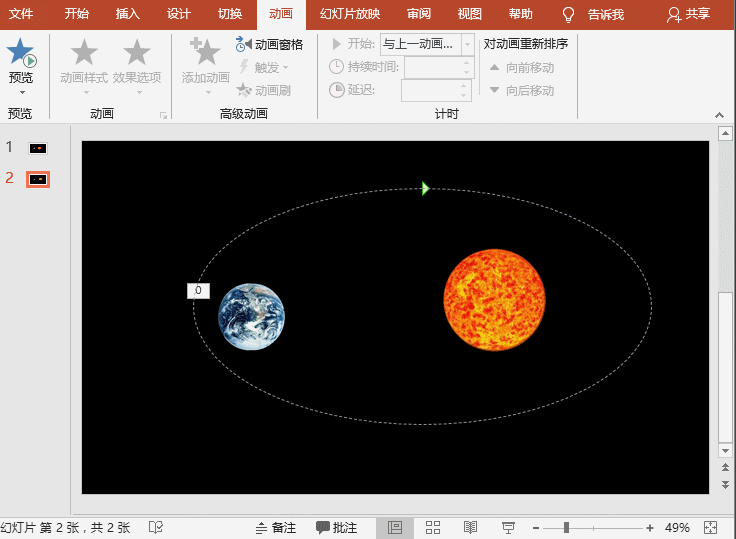Screen dimensions: 736x539
Task: Click 向前移动 move earlier arrow
Action: tap(521, 68)
